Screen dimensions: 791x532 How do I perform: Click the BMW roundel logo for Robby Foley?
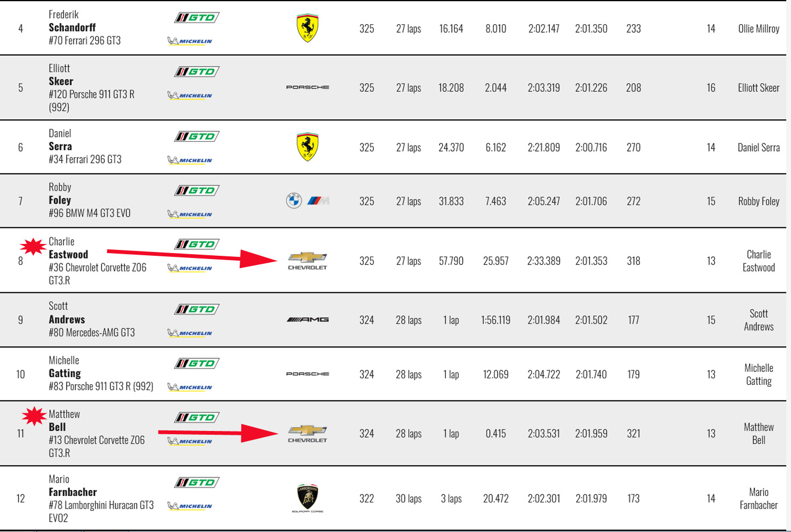point(294,200)
